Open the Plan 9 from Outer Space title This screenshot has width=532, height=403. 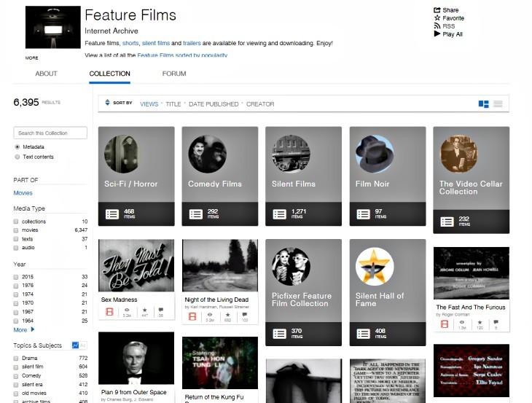point(133,392)
